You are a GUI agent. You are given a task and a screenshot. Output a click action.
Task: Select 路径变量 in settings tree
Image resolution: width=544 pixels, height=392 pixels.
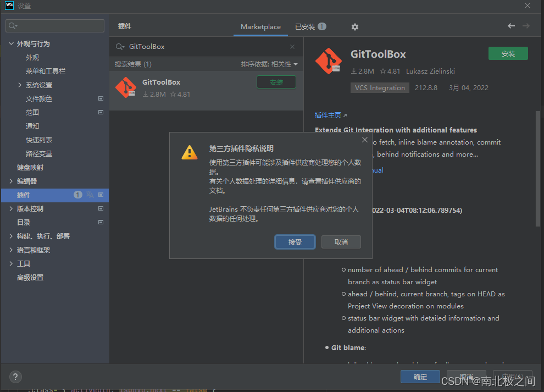point(39,153)
